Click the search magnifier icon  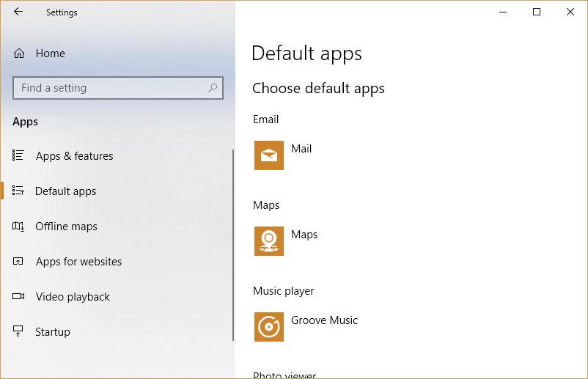tap(213, 88)
